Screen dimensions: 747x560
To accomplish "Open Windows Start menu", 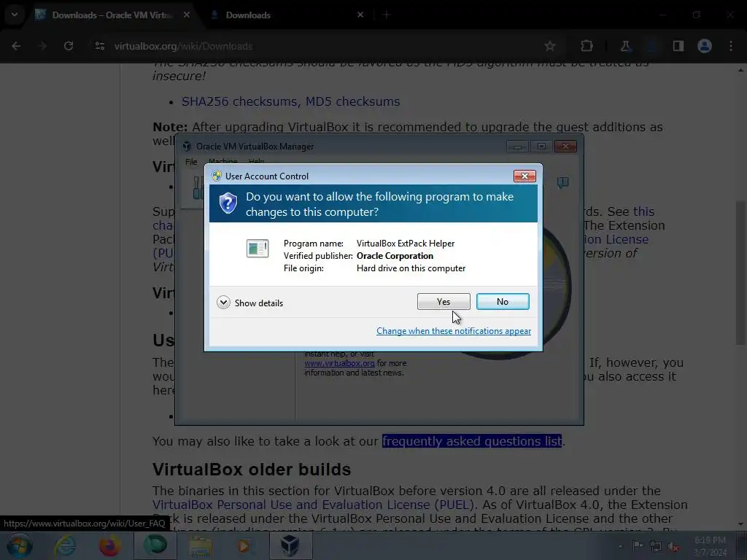I will coord(20,546).
